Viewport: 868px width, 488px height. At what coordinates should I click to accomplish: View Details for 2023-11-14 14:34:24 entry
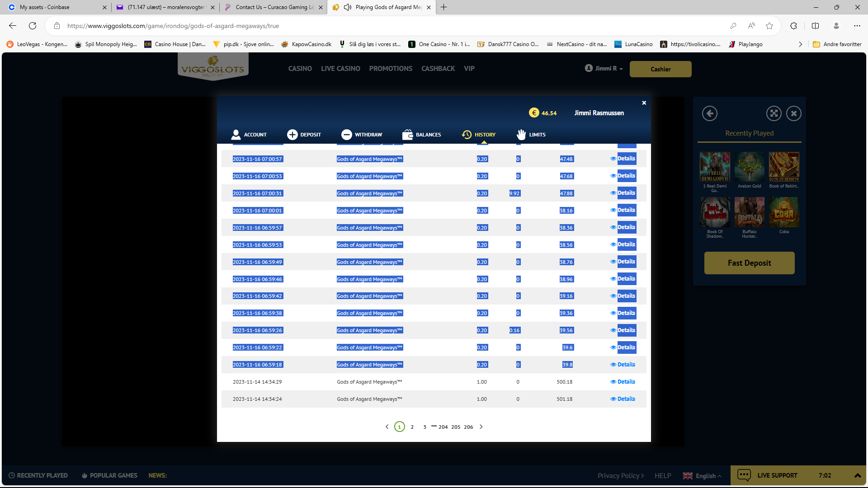coord(623,399)
